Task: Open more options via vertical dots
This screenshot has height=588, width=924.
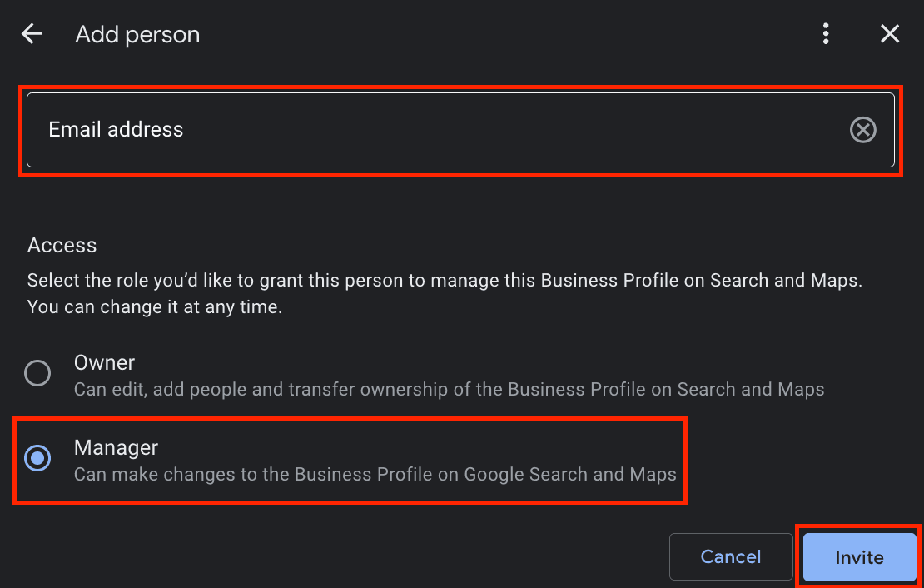Action: pyautogui.click(x=826, y=33)
